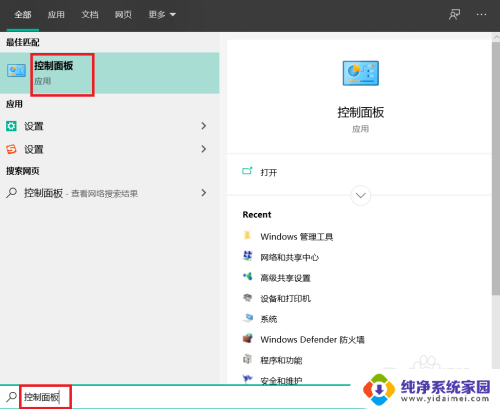Switch to the 文档 search tab

coord(90,15)
